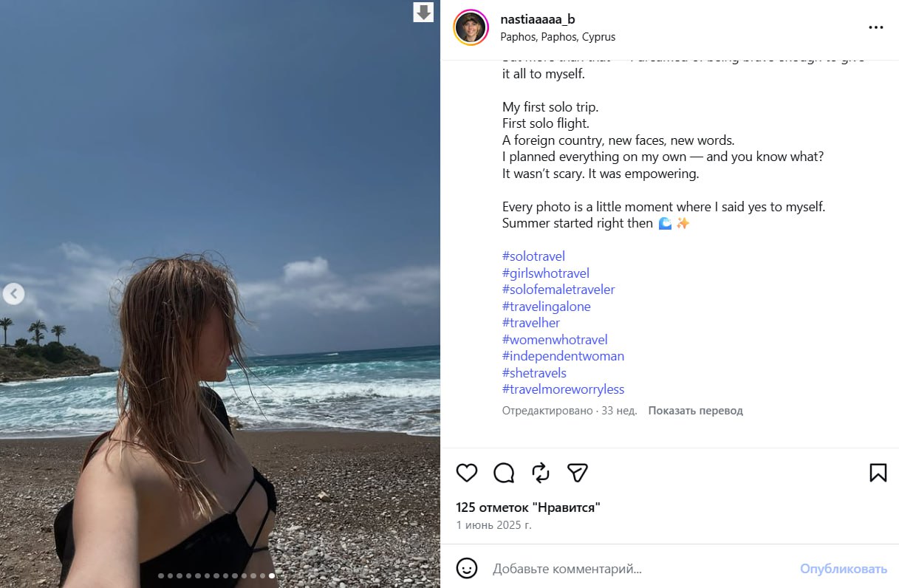Open the #travelmoreworryless hashtag
Viewport: 899px width, 588px height.
coord(563,389)
